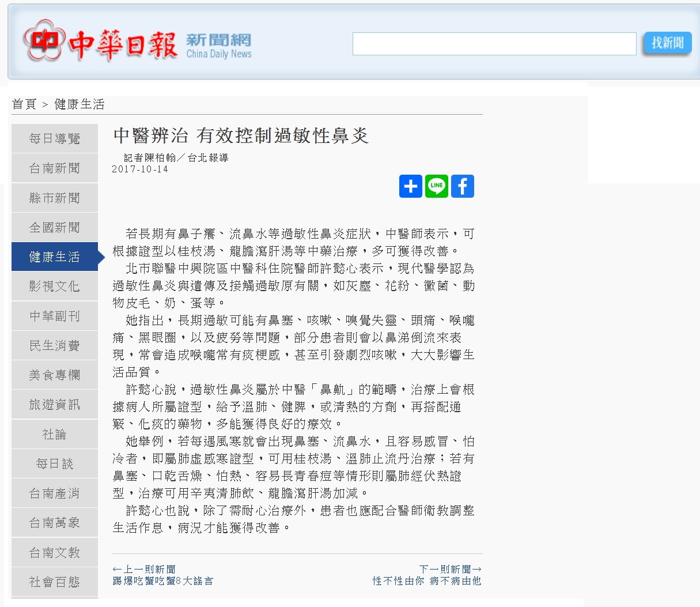
Task: Click the news search text field
Action: click(x=494, y=44)
